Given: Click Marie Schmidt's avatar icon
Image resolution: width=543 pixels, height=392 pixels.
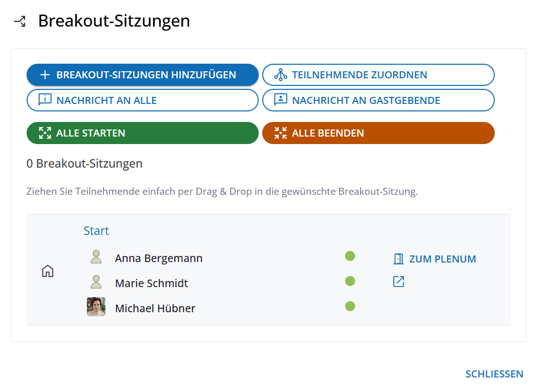Looking at the screenshot, I should pos(96,282).
